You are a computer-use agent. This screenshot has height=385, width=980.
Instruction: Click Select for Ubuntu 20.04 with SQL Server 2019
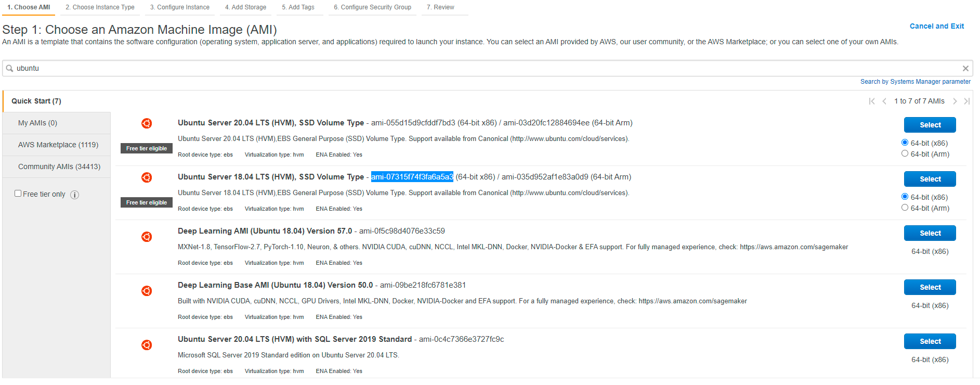(x=930, y=341)
